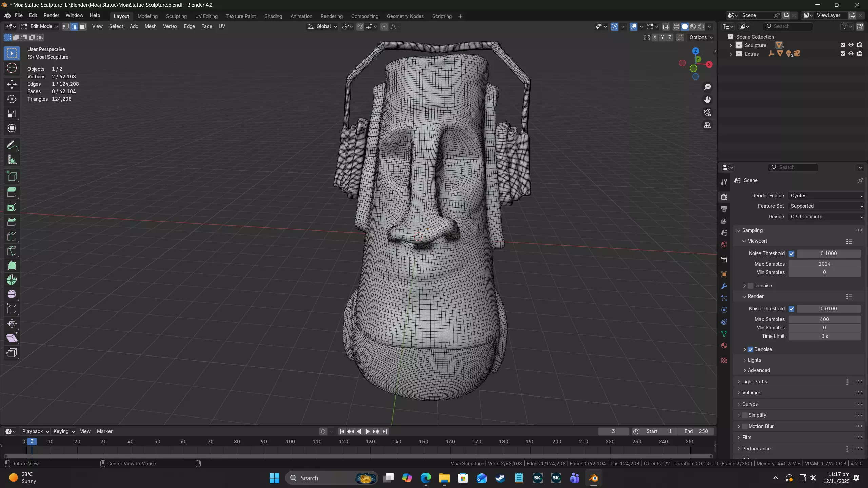Viewport: 868px width, 488px height.
Task: Open the Modifiers wrench properties tab
Action: click(724, 286)
